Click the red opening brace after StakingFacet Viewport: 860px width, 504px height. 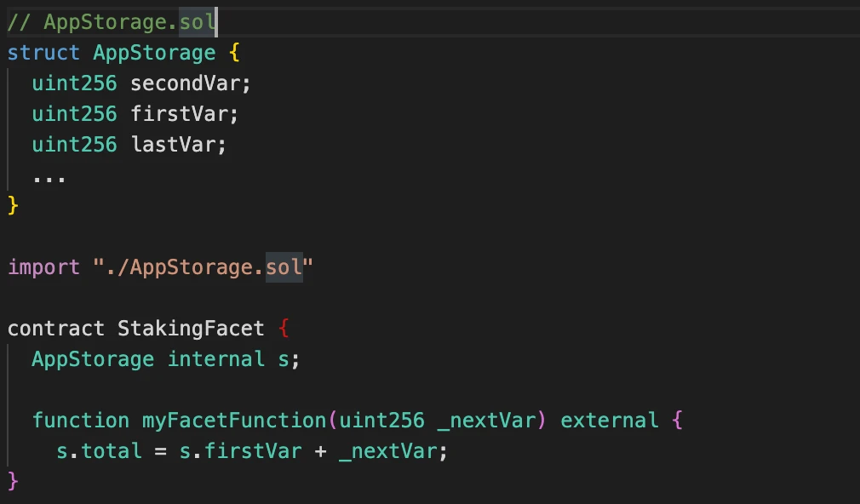285,329
